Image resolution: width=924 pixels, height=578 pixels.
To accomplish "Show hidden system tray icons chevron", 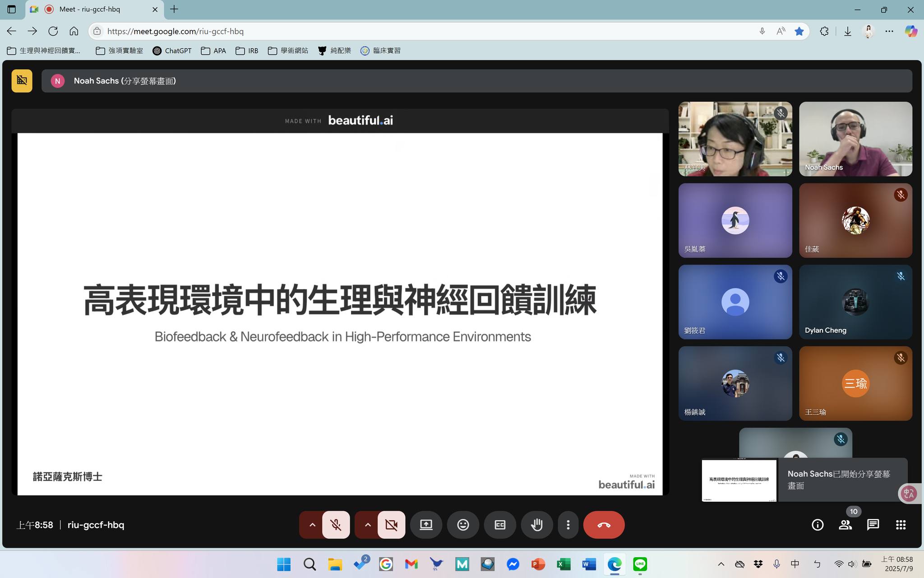I will (x=721, y=564).
